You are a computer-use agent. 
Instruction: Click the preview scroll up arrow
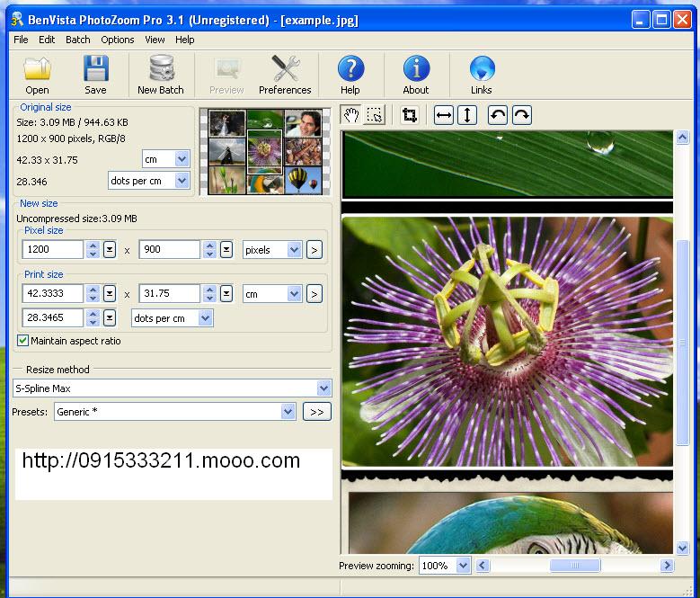tap(683, 137)
